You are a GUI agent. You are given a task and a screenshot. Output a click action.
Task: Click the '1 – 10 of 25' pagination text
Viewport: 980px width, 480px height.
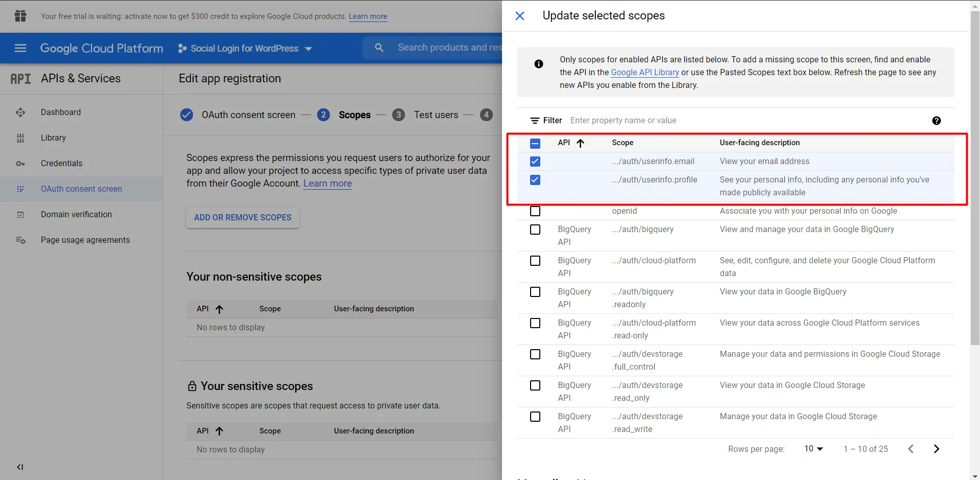866,449
